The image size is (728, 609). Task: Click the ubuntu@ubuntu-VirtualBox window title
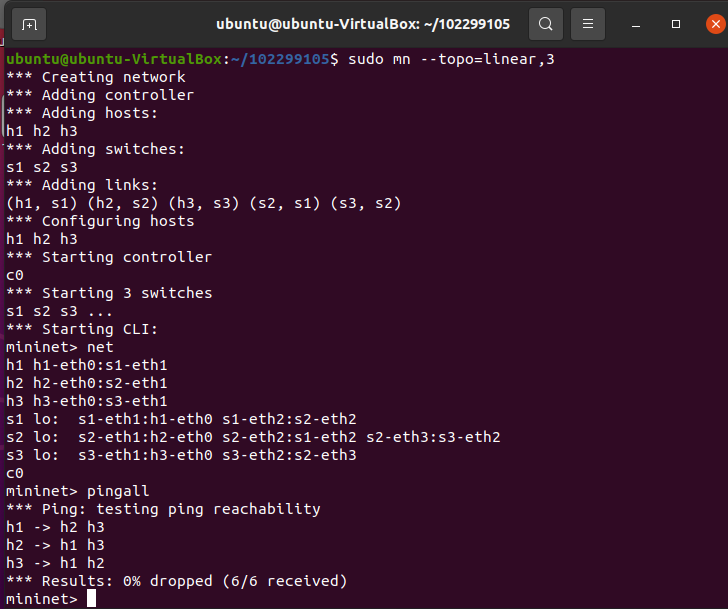(364, 23)
